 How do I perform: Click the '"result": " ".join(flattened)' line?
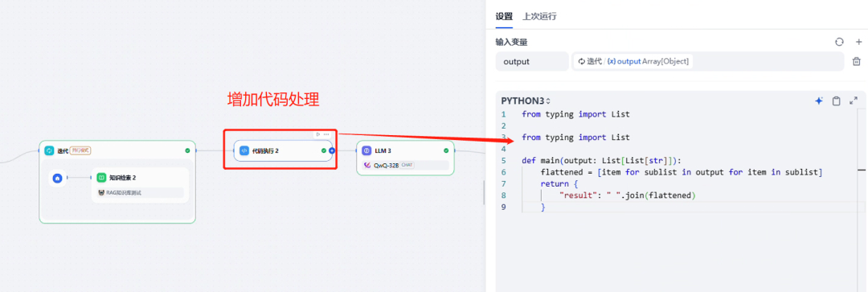point(627,195)
